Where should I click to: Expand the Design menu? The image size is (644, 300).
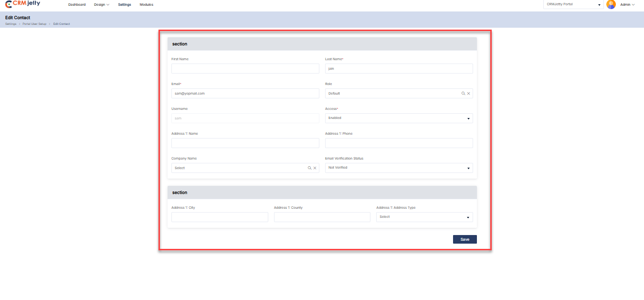pos(102,5)
